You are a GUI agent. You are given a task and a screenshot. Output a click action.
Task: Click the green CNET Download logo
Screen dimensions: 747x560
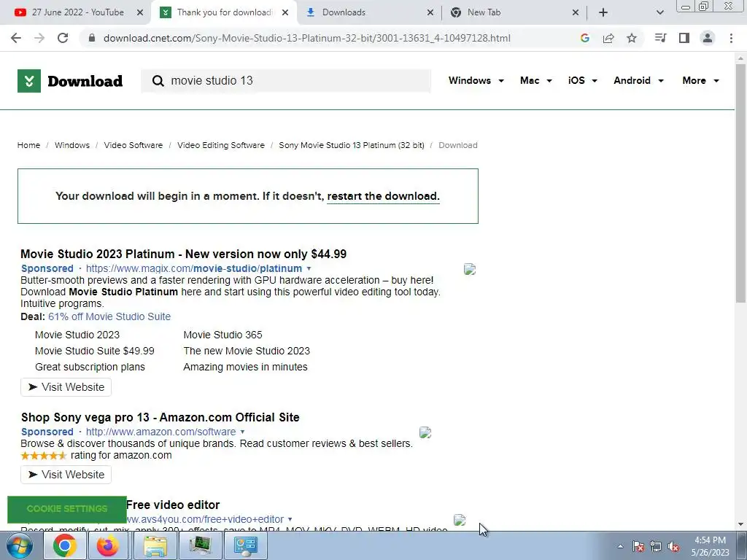click(70, 81)
